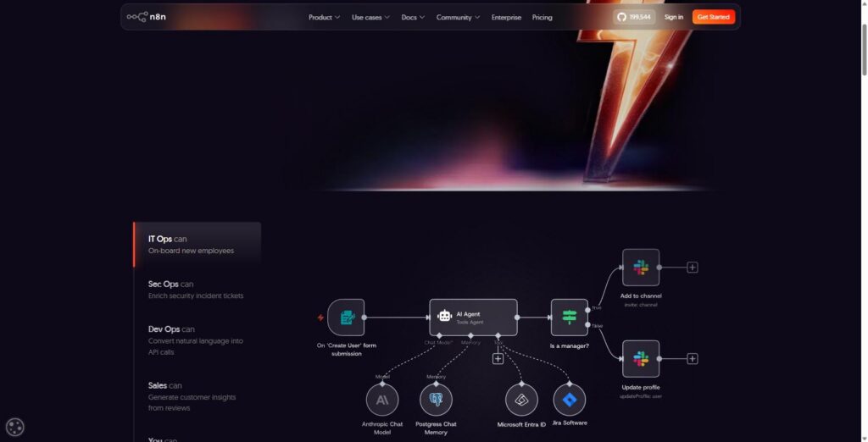Click the n8n logo in navbar
Screen dimensions: 868x442
pyautogui.click(x=146, y=17)
